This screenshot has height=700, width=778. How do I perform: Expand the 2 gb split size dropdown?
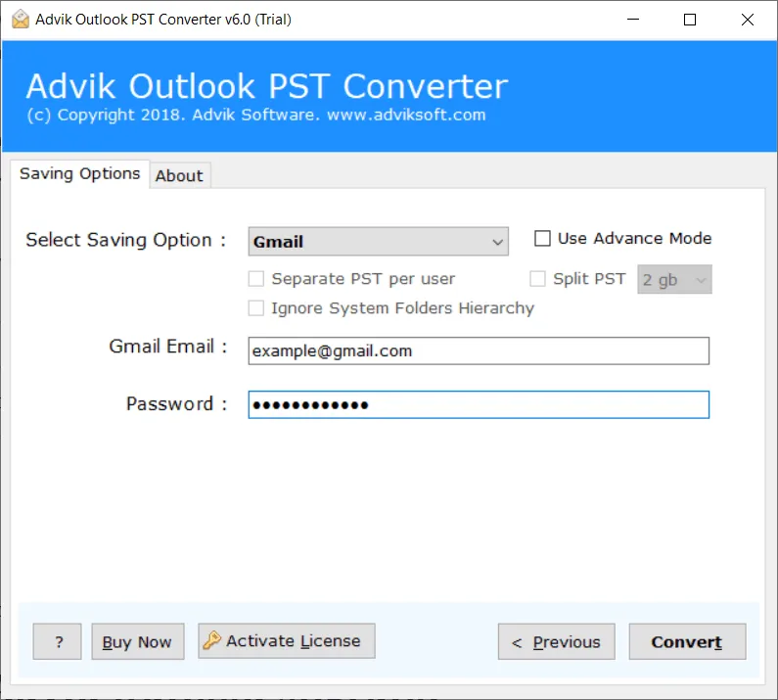pos(674,279)
